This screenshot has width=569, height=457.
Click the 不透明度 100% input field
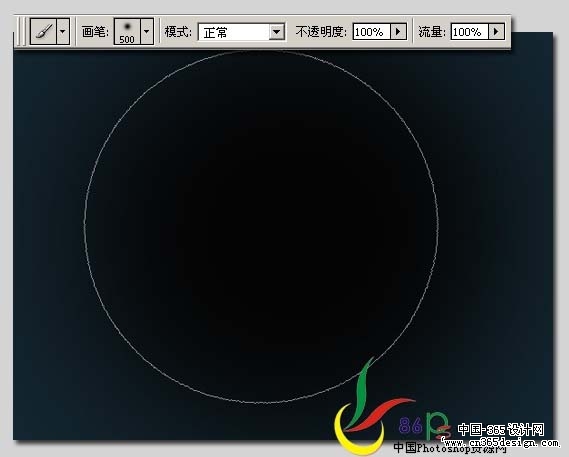pos(371,32)
